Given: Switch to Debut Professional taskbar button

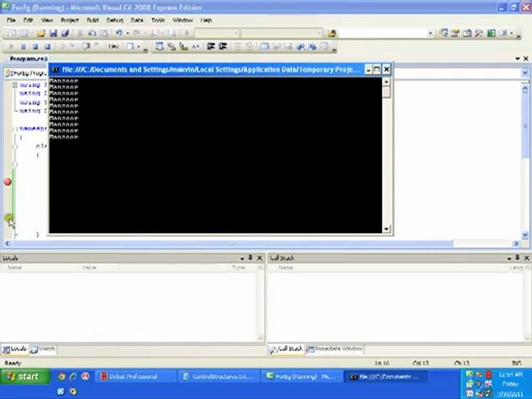Looking at the screenshot, I should click(135, 377).
